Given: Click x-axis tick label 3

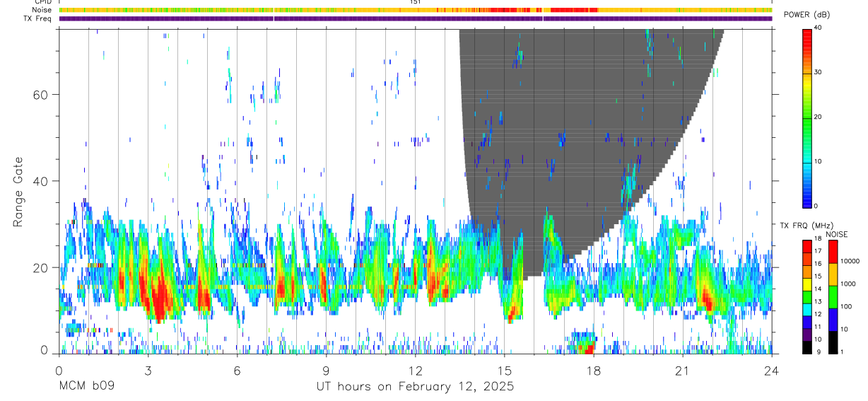Looking at the screenshot, I should pyautogui.click(x=148, y=370).
